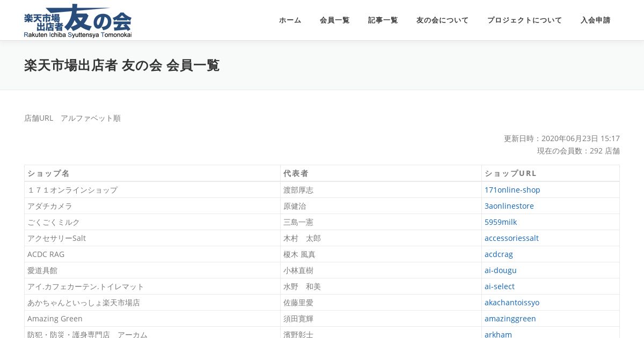
Task: Visit the ai-select shop link
Action: [x=499, y=286]
